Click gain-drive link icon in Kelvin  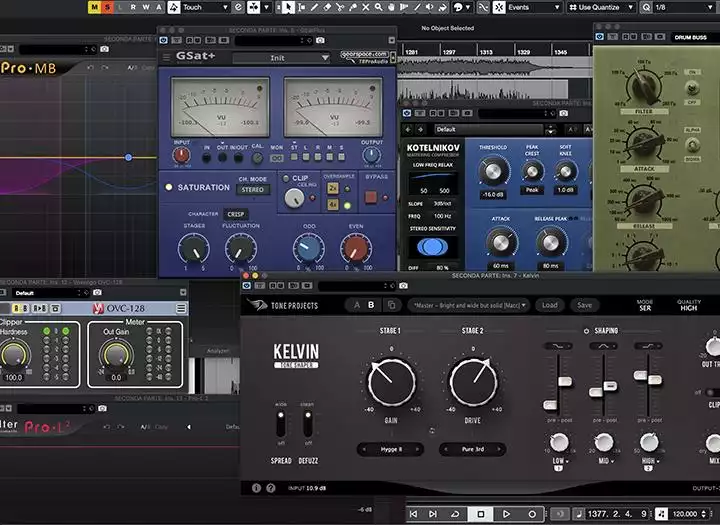click(x=432, y=430)
